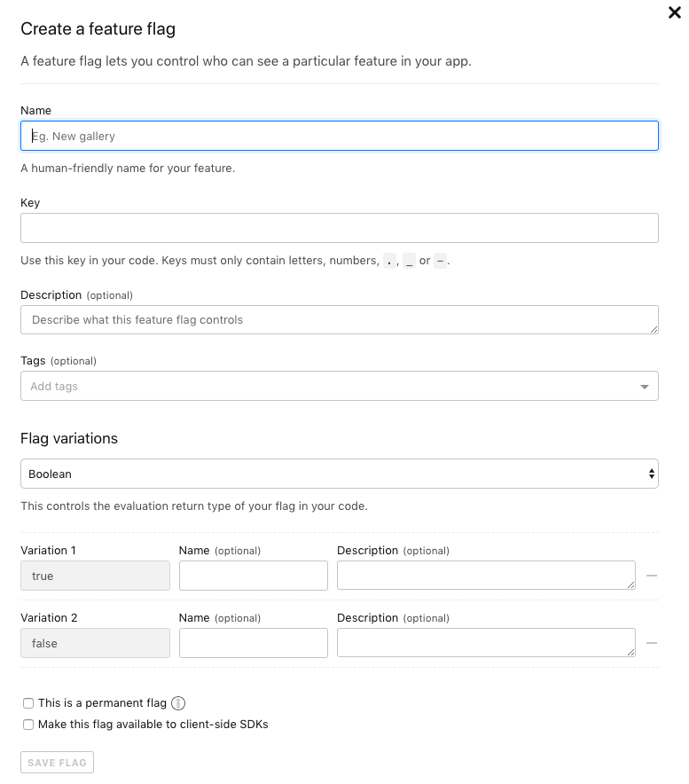
Task: Open the info tooltip beside permanent flag
Action: tap(178, 702)
